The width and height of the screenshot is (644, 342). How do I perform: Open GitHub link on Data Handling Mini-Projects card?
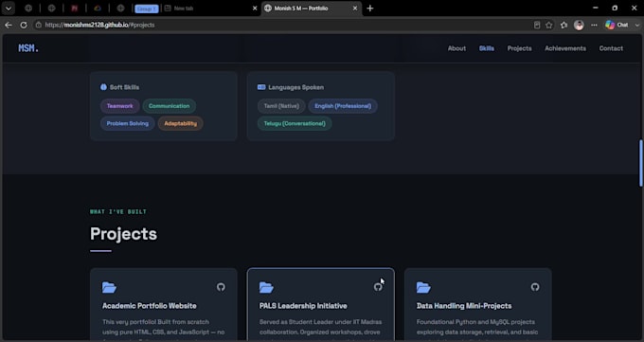coord(535,287)
